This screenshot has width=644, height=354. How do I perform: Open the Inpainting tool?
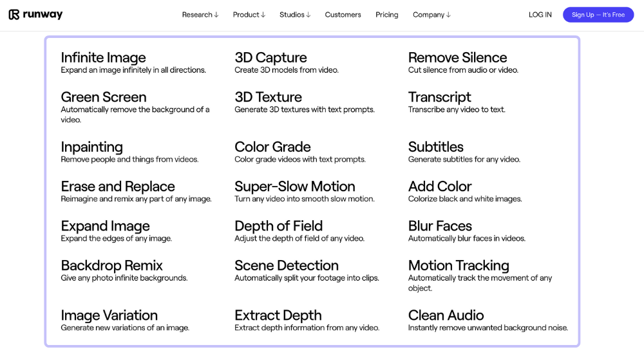pyautogui.click(x=91, y=147)
